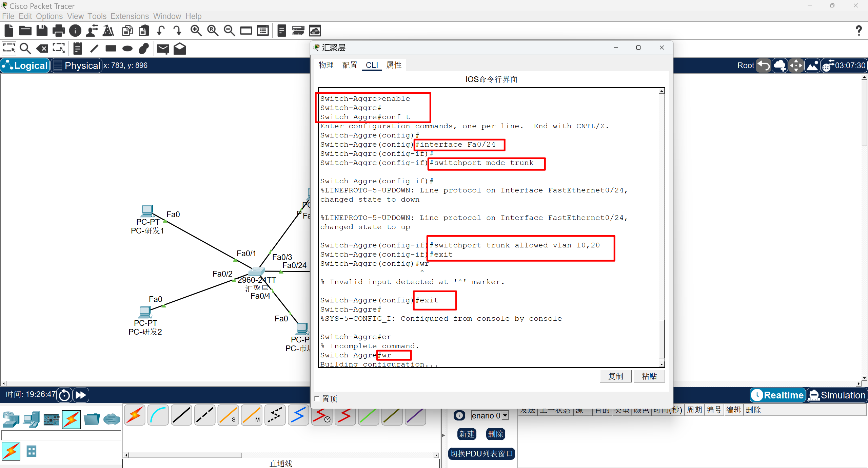Zoom in with the plus magnifier

(196, 31)
